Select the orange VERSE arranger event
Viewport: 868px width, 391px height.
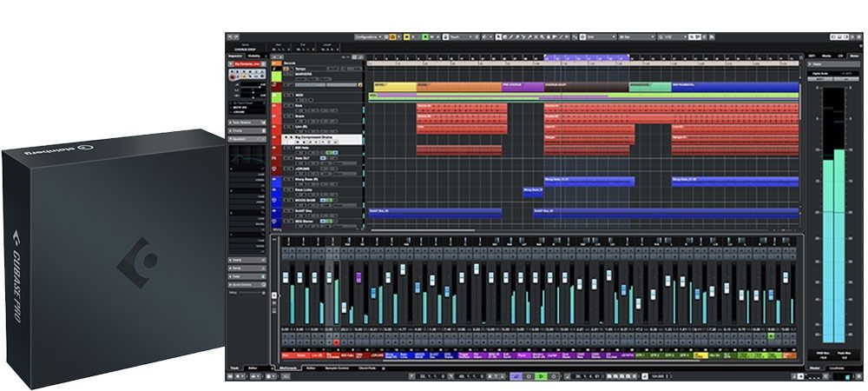tap(459, 87)
